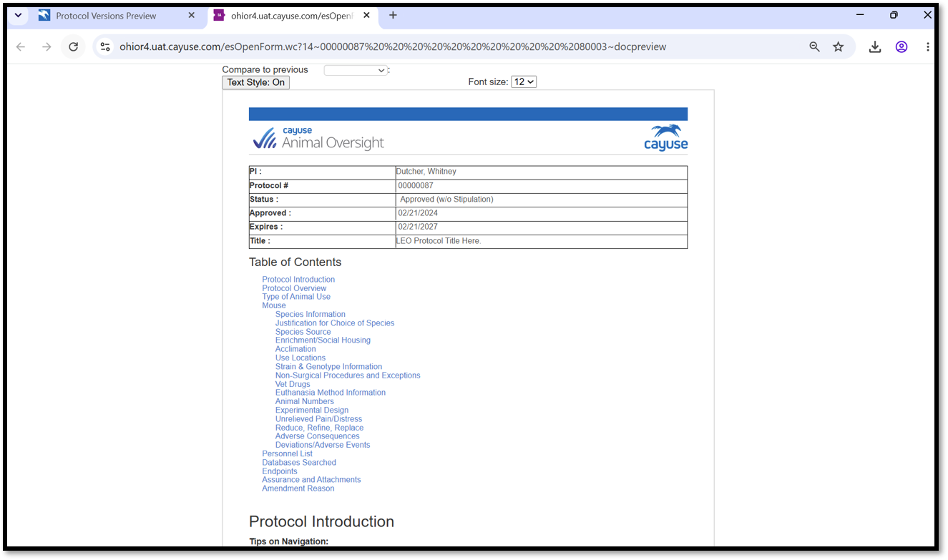Click the zoom magnifier icon in address bar

tap(814, 46)
